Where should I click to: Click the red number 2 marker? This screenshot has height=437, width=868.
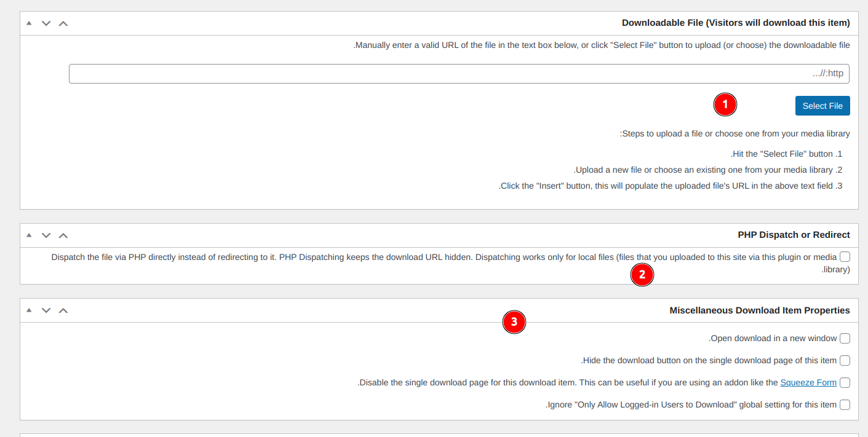pyautogui.click(x=642, y=275)
